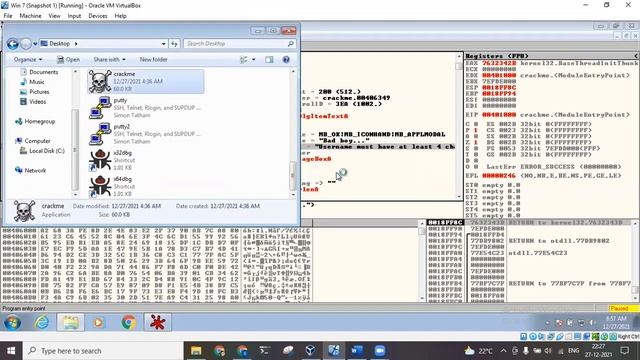Click Windows Explorer on the Windows 7 taskbar

tap(71, 322)
